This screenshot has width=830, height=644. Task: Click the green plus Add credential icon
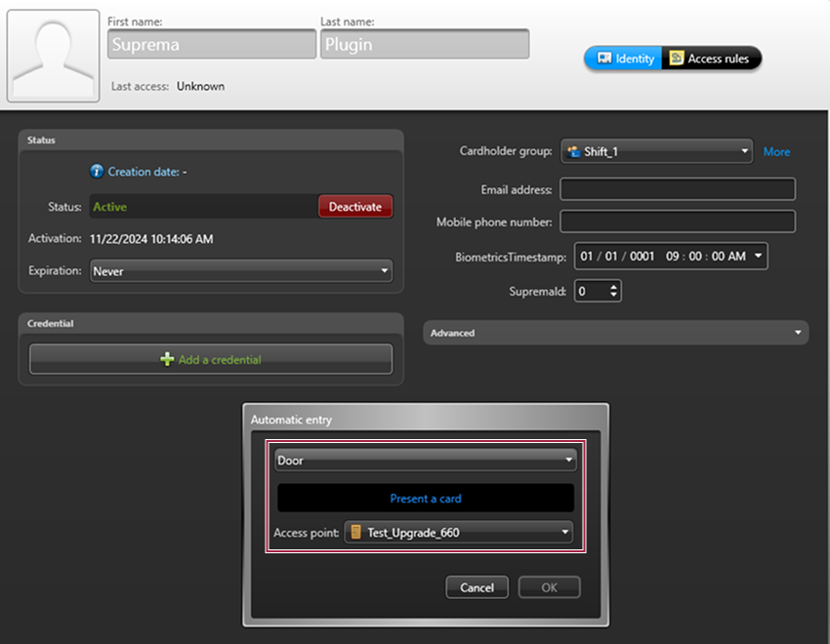167,359
